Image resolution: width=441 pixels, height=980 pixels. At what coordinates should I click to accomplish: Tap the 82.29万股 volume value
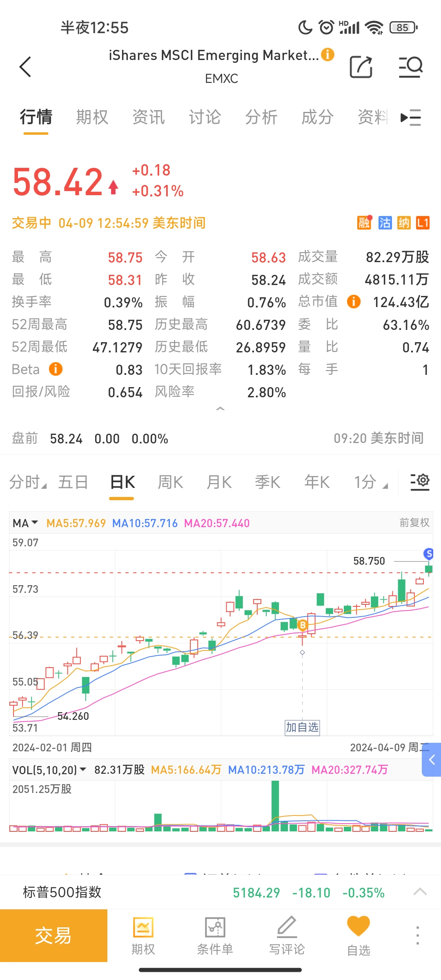click(397, 257)
